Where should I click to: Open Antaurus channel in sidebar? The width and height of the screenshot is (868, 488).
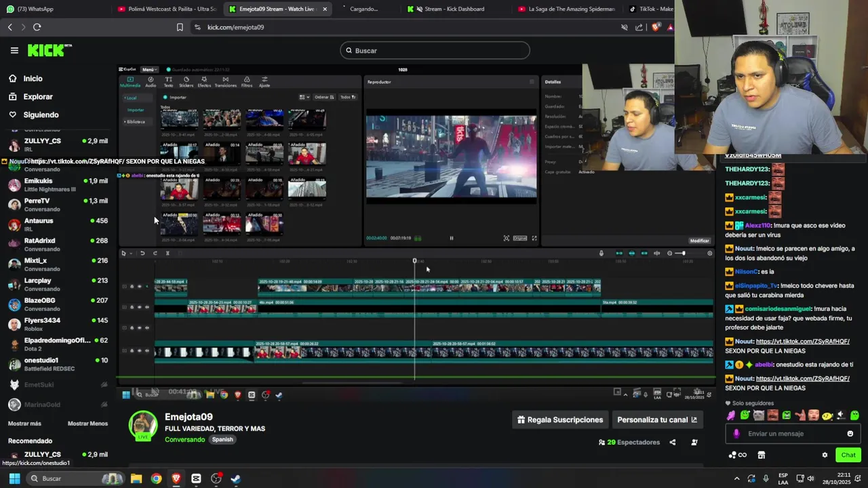click(x=58, y=224)
